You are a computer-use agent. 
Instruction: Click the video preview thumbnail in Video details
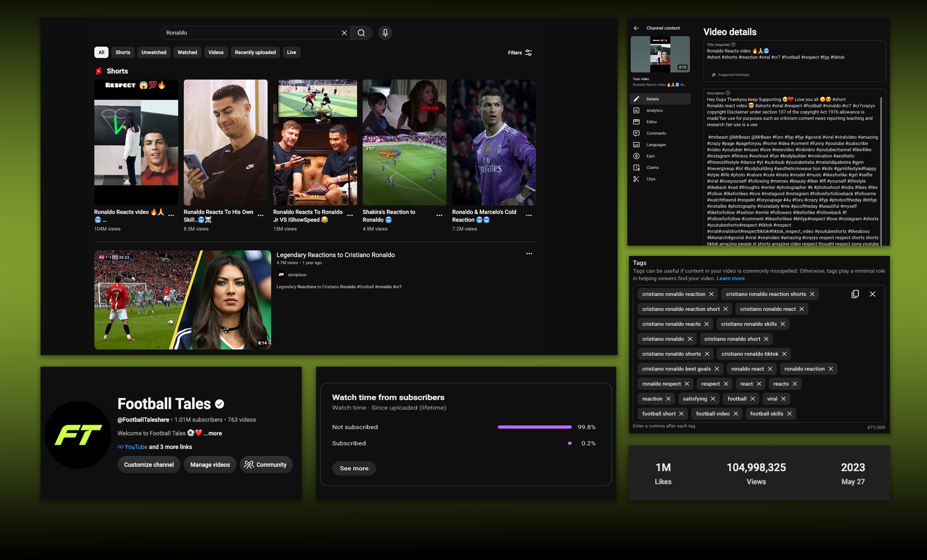click(x=660, y=54)
